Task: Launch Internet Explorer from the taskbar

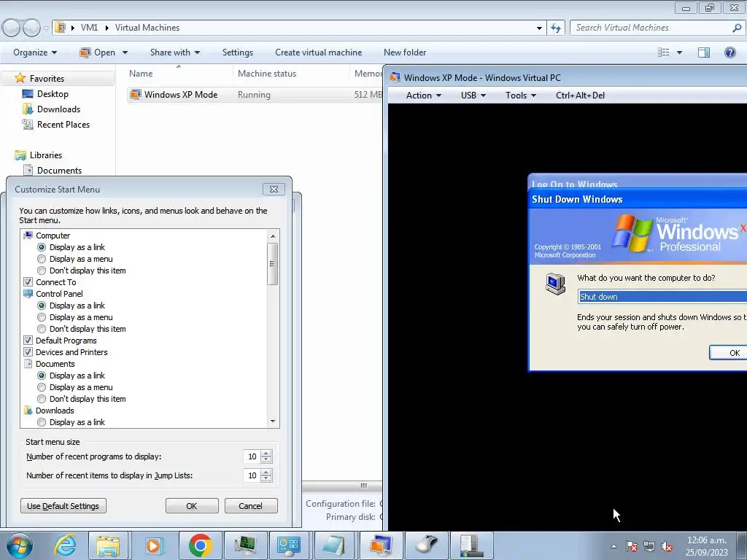Action: (65, 545)
